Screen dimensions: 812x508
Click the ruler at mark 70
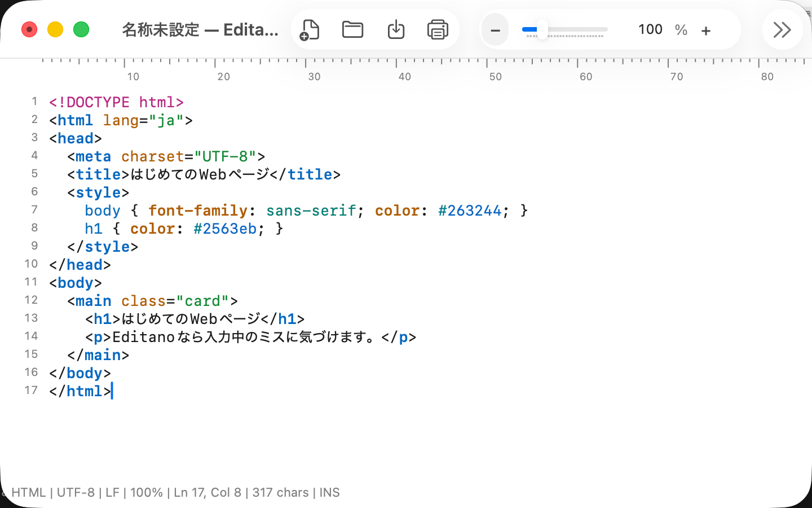677,76
